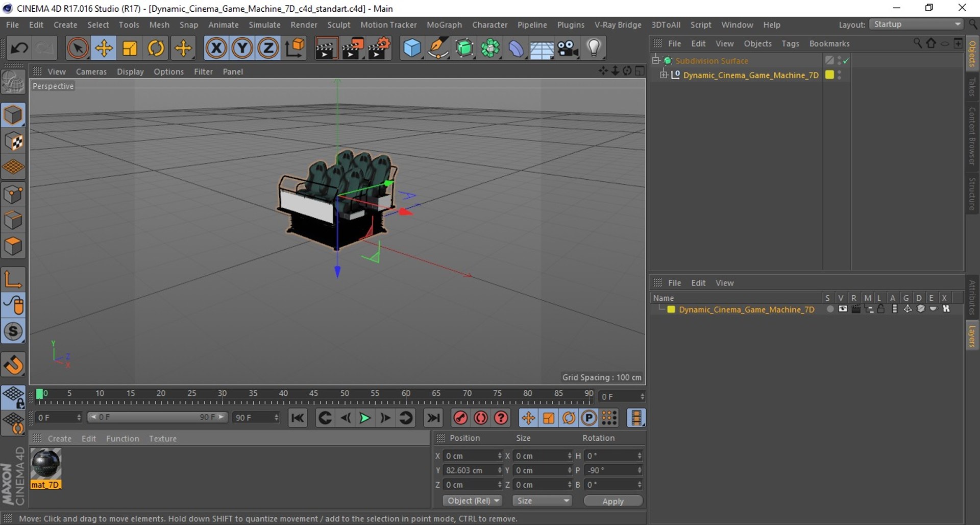Open the Object (Rel) dropdown
This screenshot has height=525, width=980.
(473, 500)
